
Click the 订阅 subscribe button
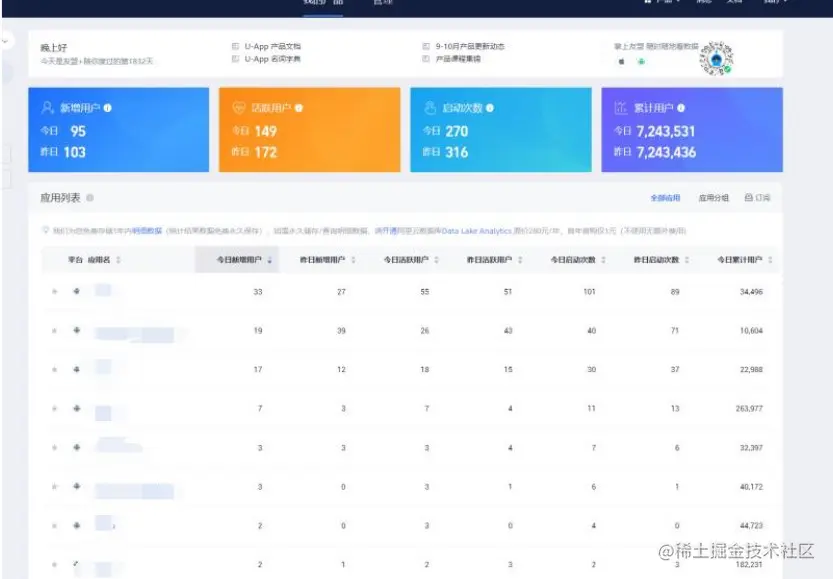click(x=758, y=198)
